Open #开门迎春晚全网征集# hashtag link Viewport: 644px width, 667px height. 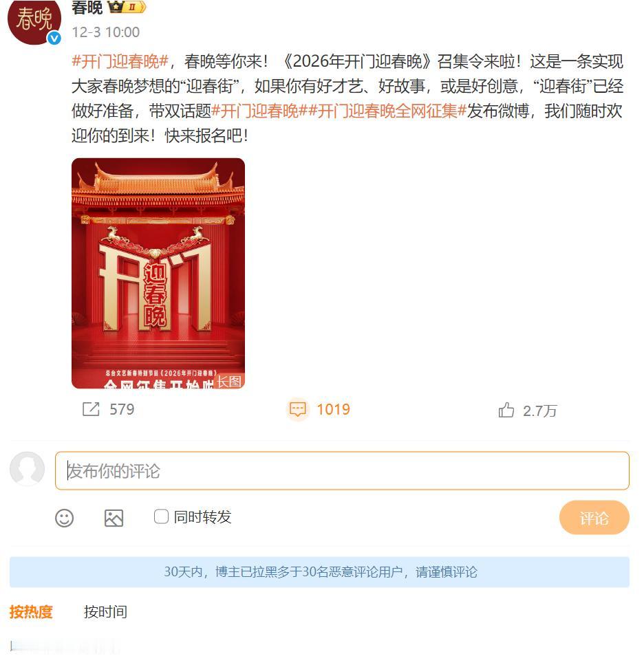(387, 111)
